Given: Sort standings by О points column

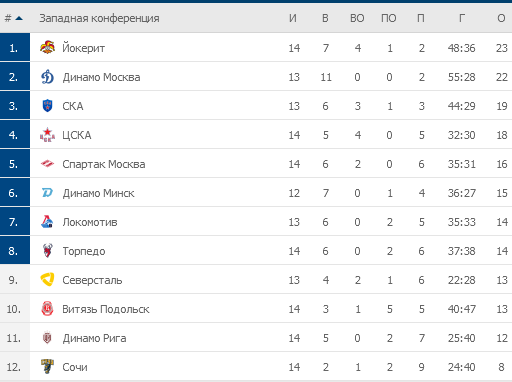Looking at the screenshot, I should [x=501, y=18].
